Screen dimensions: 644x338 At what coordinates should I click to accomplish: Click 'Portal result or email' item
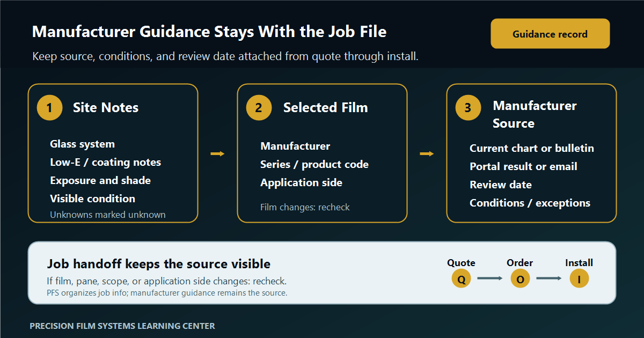[x=523, y=166]
